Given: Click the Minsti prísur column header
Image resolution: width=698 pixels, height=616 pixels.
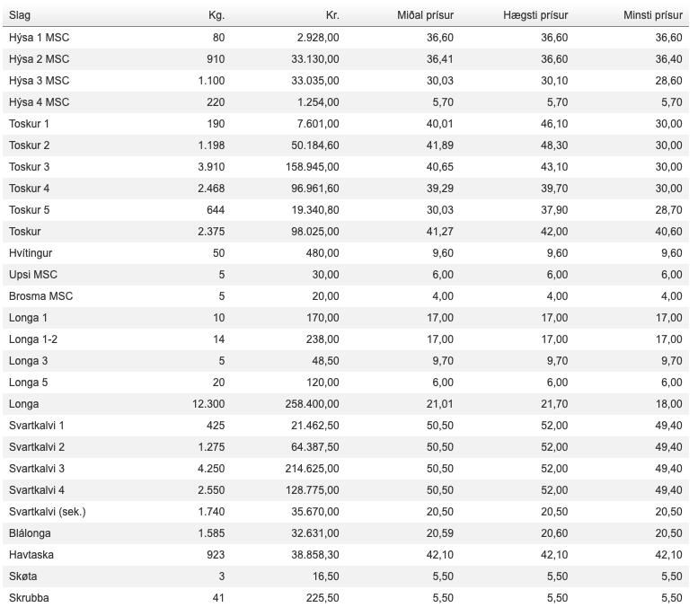Looking at the screenshot, I should (653, 16).
